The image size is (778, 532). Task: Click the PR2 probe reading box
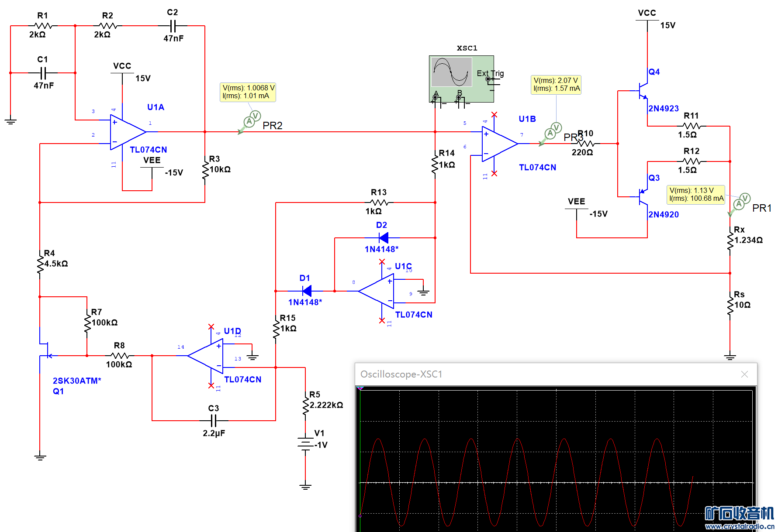point(248,92)
